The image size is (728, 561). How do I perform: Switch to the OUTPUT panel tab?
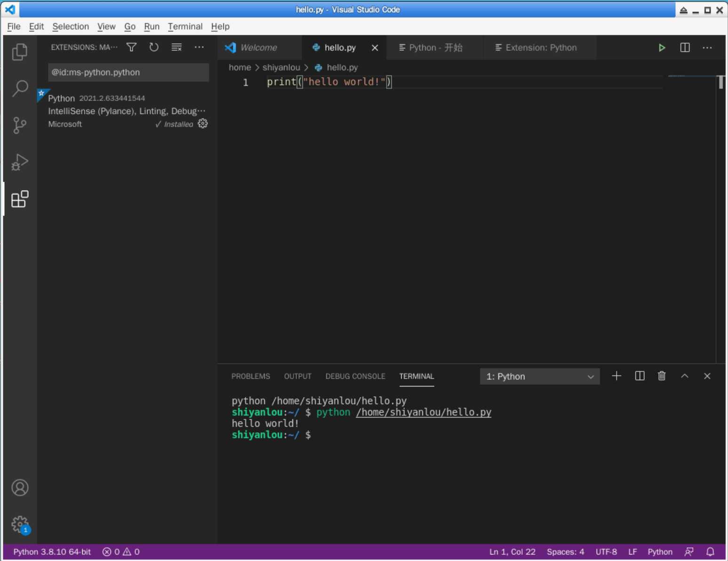tap(298, 376)
